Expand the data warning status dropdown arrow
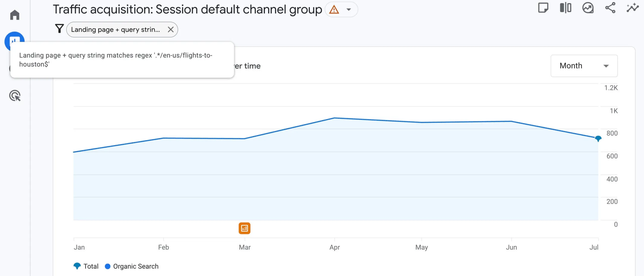Image resolution: width=644 pixels, height=276 pixels. point(349,10)
